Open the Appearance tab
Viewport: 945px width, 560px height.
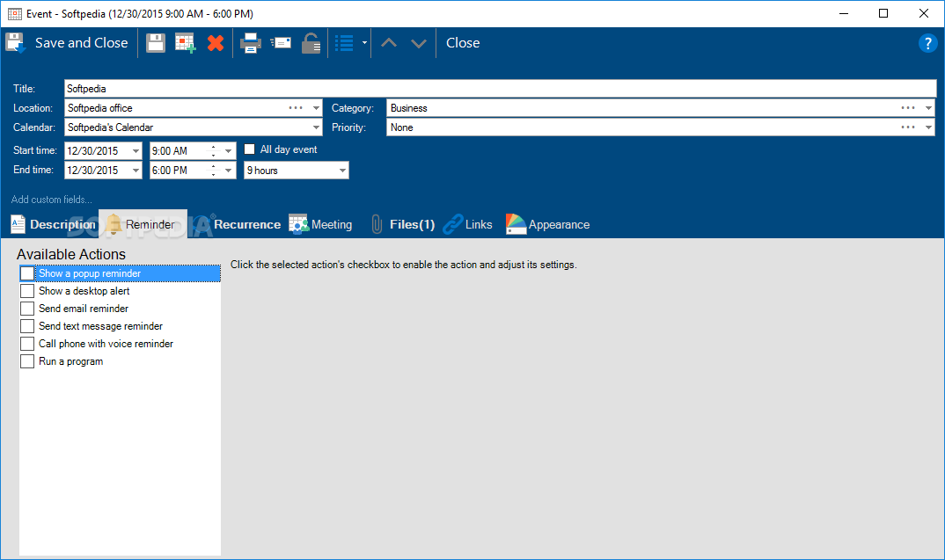[x=548, y=224]
